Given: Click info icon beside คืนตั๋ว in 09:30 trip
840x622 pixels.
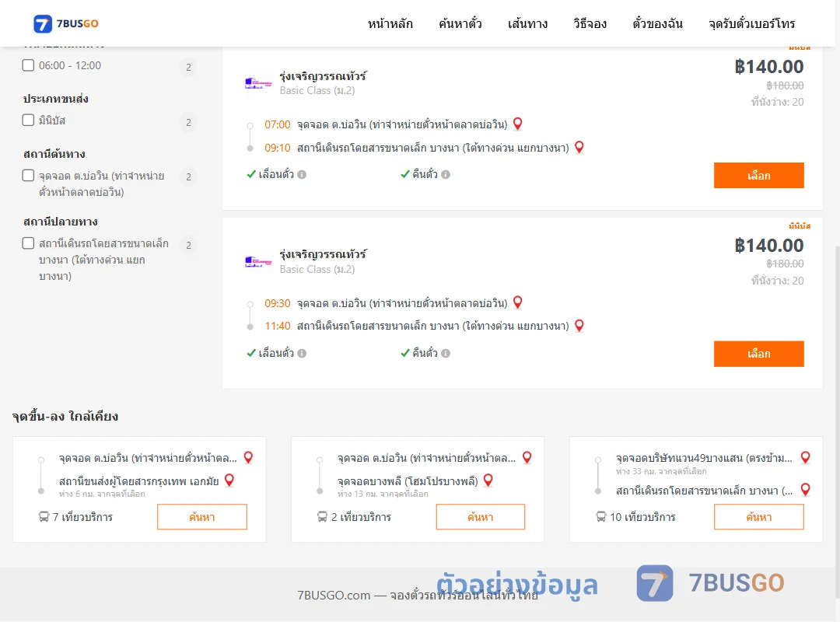Looking at the screenshot, I should pos(446,354).
